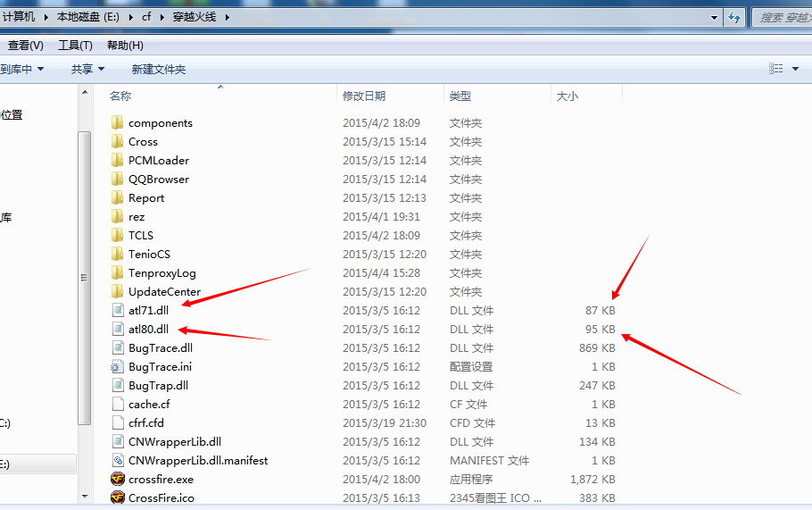The width and height of the screenshot is (812, 510).
Task: Click the 1,872 KB size cell
Action: [592, 480]
